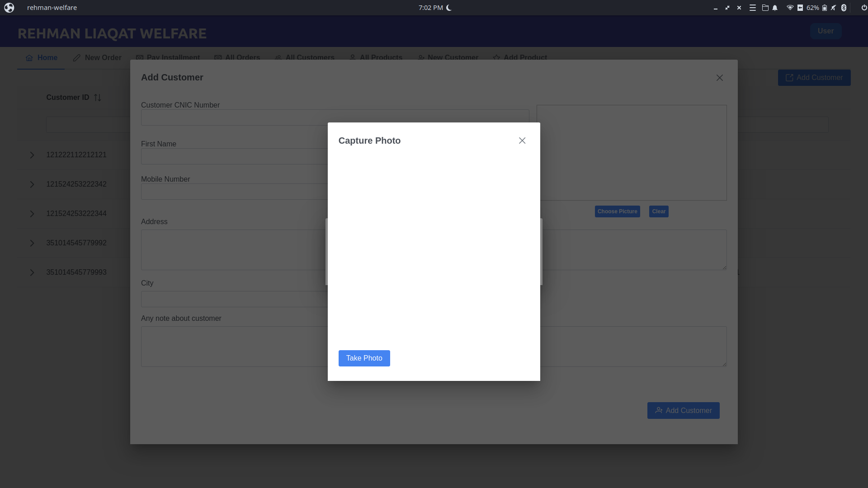868x488 pixels.
Task: Expand the row for customer 351014545779992
Action: click(x=32, y=243)
